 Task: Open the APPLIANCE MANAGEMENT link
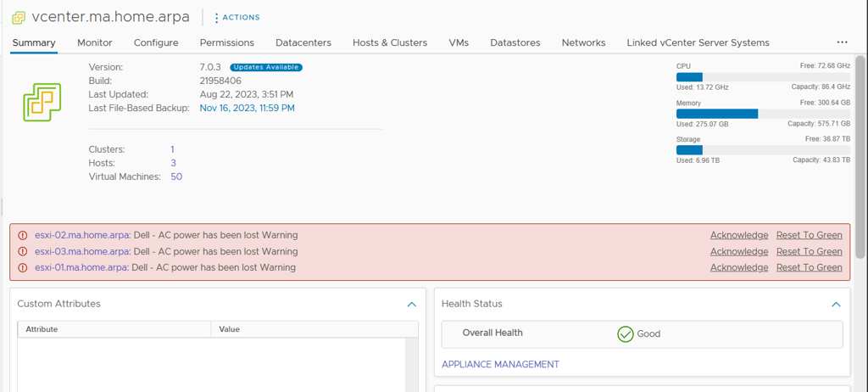[x=500, y=364]
